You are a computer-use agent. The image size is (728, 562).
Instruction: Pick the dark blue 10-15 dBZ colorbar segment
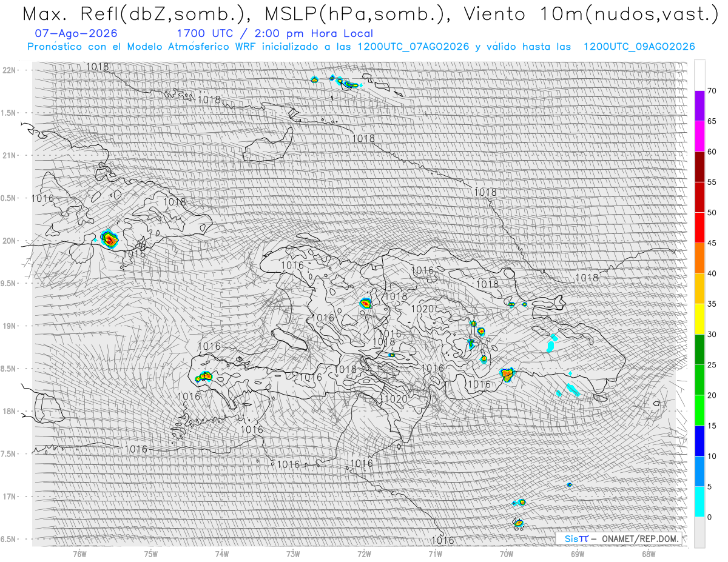click(x=699, y=441)
